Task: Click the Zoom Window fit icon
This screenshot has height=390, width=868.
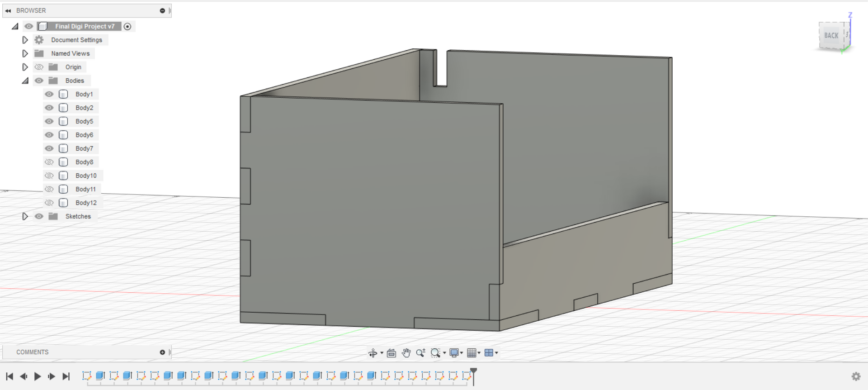Action: [x=435, y=353]
